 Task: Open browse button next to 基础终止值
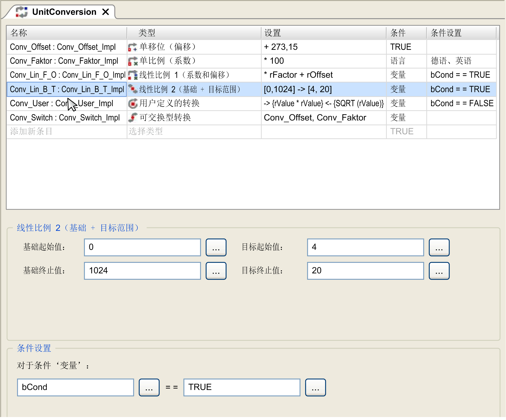pyautogui.click(x=216, y=271)
